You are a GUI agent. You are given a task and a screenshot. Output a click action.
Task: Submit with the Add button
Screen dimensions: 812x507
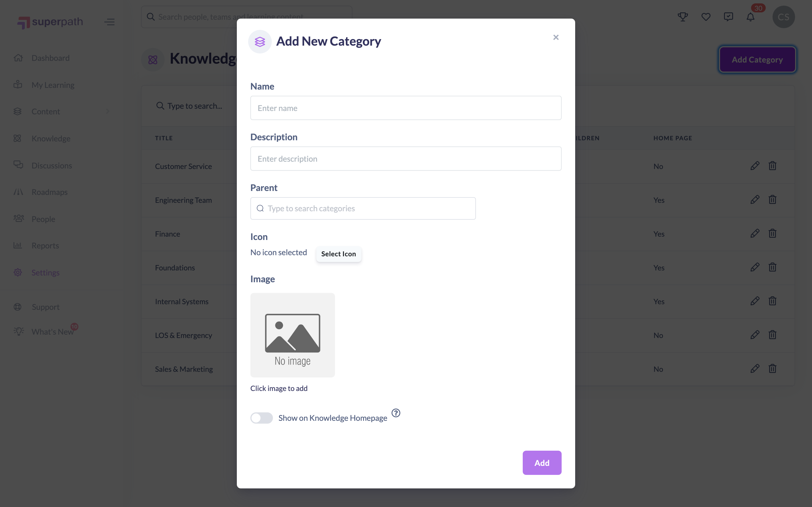click(x=542, y=463)
